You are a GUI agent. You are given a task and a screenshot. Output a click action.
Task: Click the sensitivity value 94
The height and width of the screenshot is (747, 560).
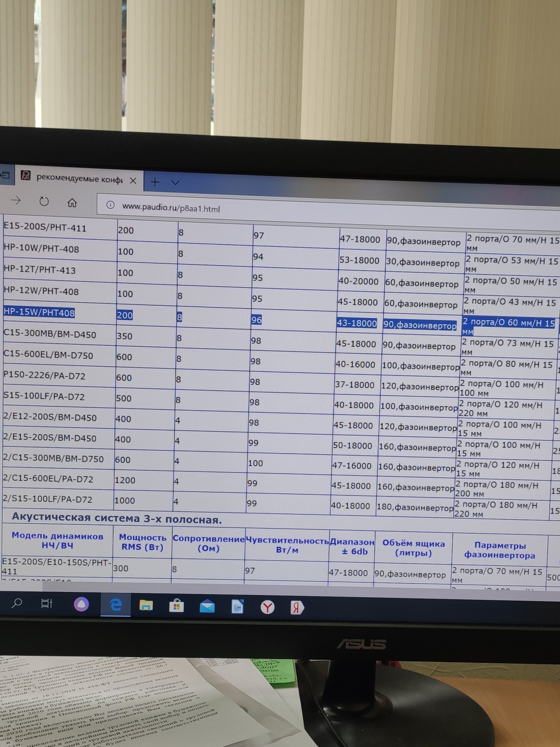click(x=258, y=257)
